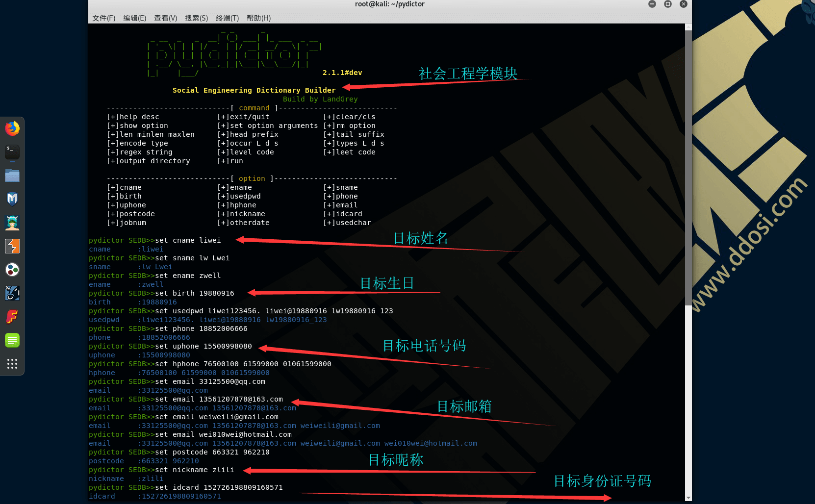Click '[+]set option arguments' entry

pyautogui.click(x=267, y=126)
